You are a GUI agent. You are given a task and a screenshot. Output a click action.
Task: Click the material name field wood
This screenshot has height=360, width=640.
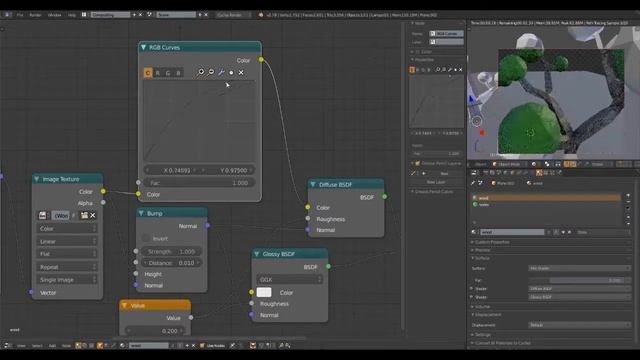(512, 232)
